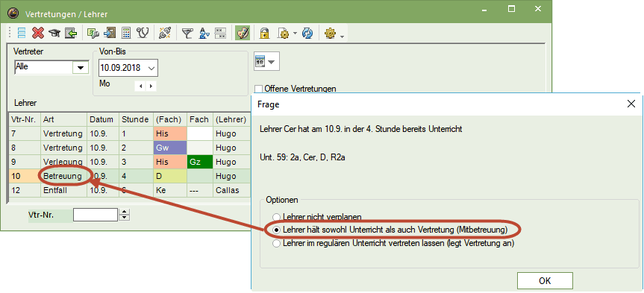Click the OK button in Frage dialog
This screenshot has width=644, height=293.
click(x=545, y=280)
